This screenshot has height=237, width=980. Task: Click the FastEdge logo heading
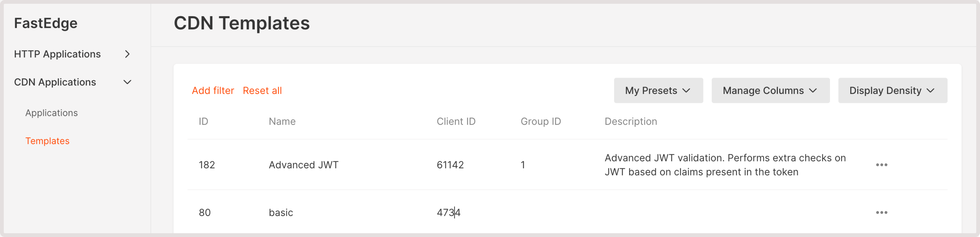(46, 23)
